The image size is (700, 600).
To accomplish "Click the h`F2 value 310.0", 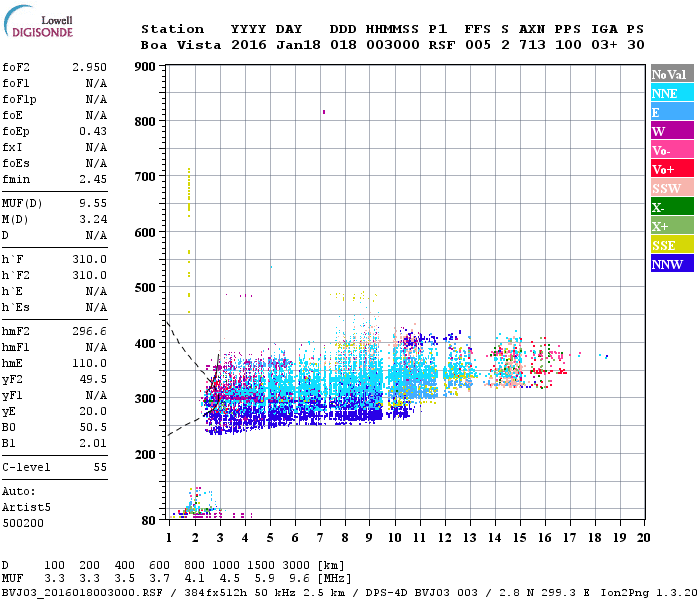I will pyautogui.click(x=89, y=275).
